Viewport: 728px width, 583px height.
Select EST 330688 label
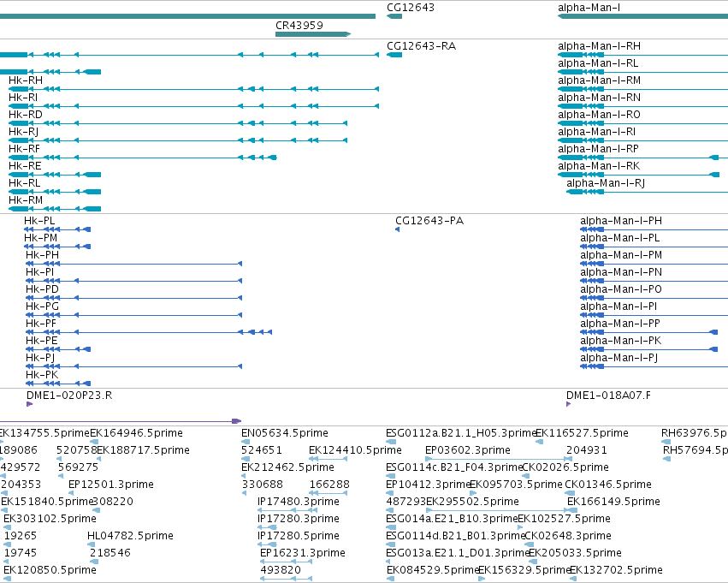263,485
